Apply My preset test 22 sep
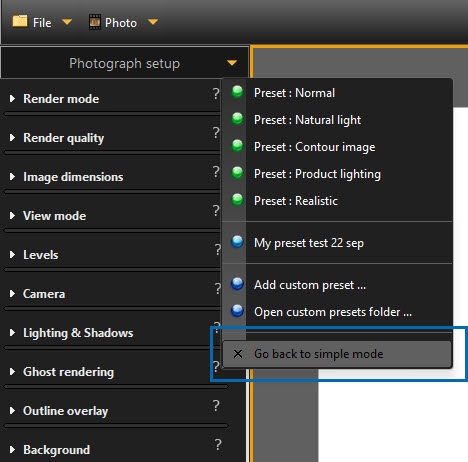The height and width of the screenshot is (462, 468). [337, 243]
